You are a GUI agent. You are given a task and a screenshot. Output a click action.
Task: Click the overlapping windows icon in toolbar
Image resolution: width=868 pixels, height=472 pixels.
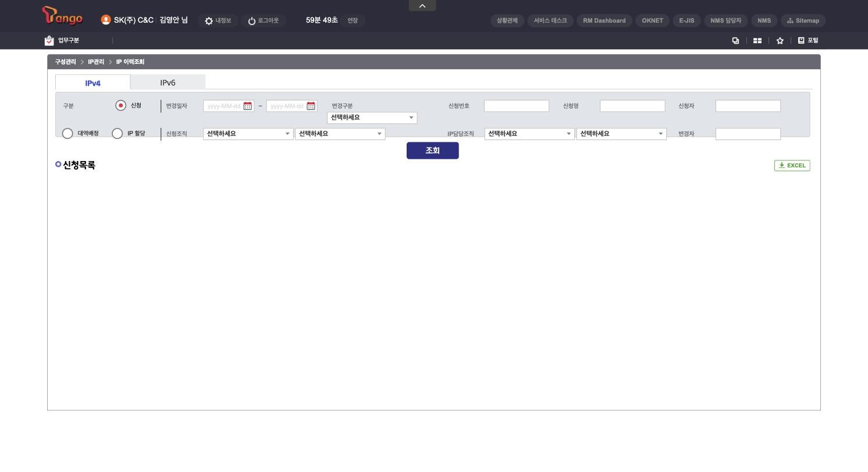(x=735, y=41)
